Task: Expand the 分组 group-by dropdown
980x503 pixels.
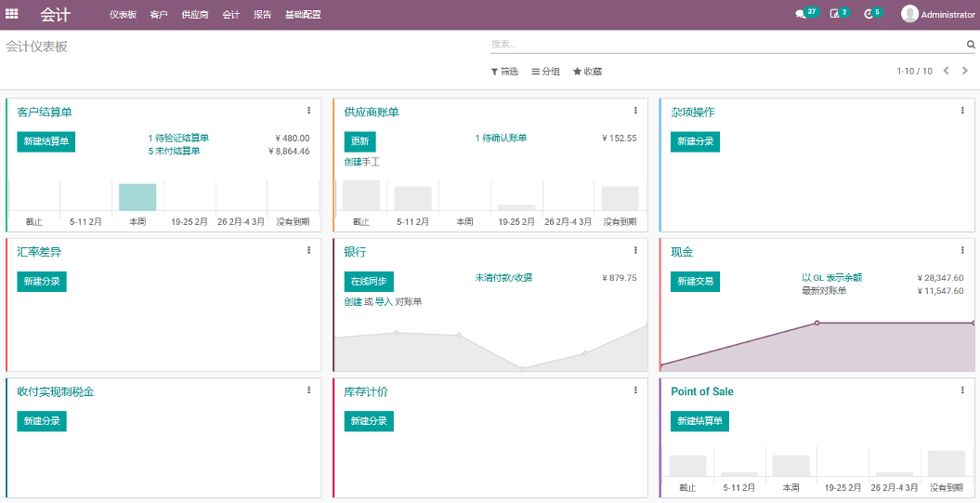Action: [545, 72]
